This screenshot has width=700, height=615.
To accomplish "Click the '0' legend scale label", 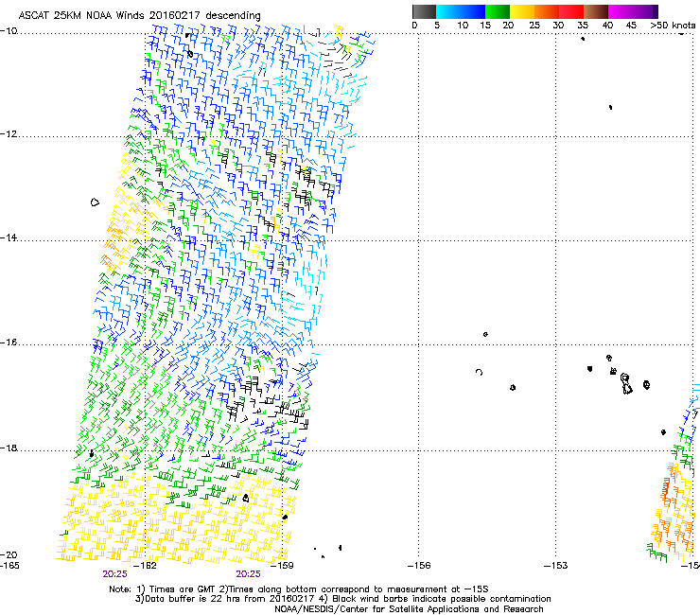I will (414, 26).
